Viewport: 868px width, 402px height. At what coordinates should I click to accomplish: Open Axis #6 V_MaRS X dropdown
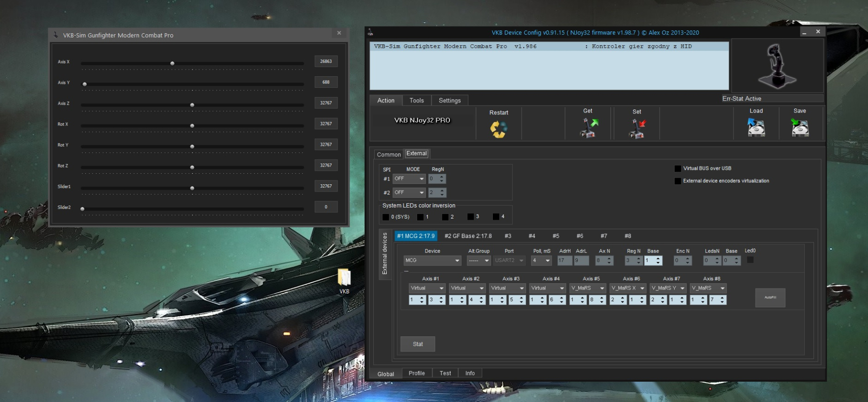coord(627,288)
